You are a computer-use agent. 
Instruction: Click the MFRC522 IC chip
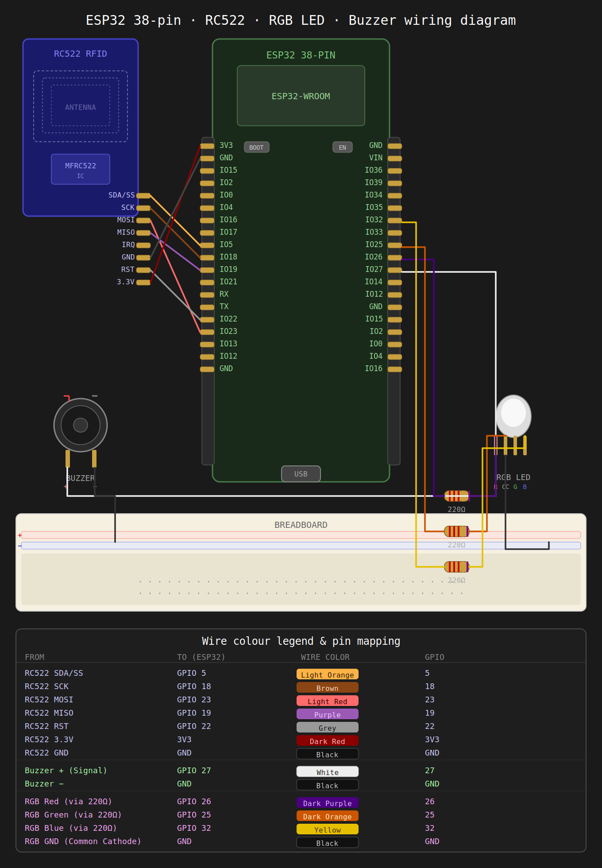pyautogui.click(x=81, y=169)
